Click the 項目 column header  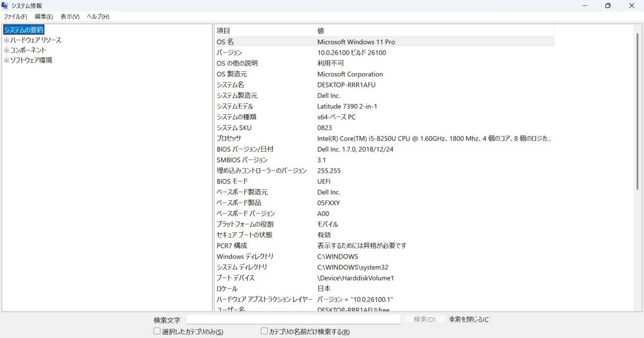(265, 31)
